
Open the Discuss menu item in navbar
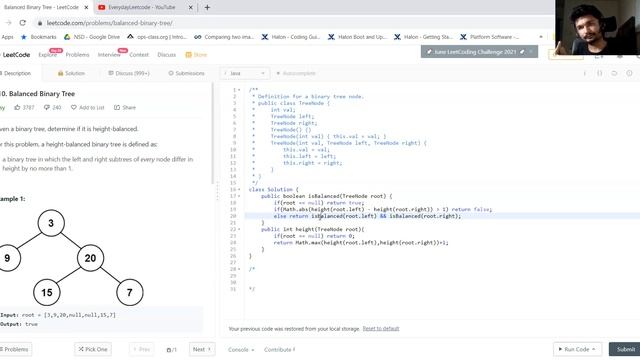coord(167,55)
